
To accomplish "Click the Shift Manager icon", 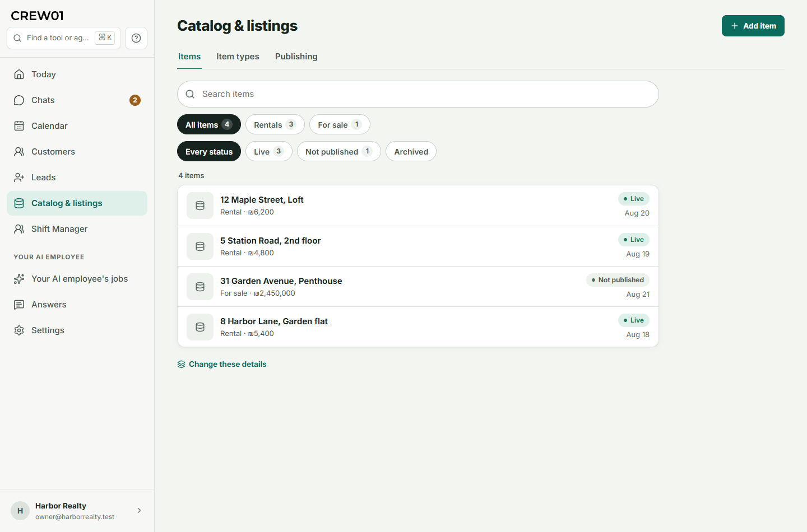I will (x=19, y=229).
